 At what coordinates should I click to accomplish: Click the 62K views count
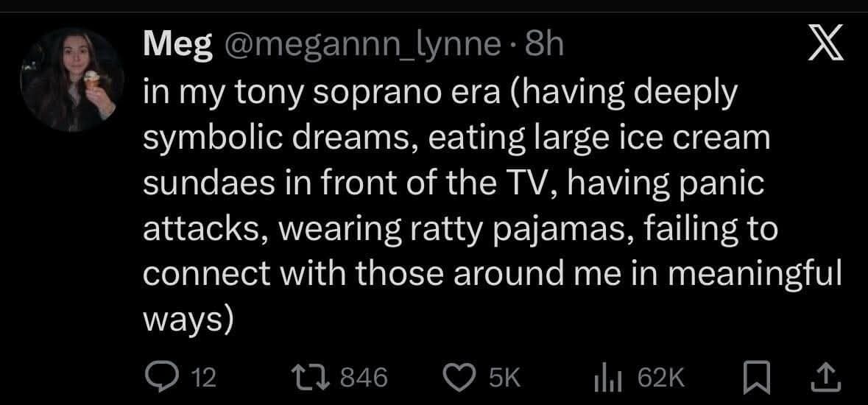point(662,378)
